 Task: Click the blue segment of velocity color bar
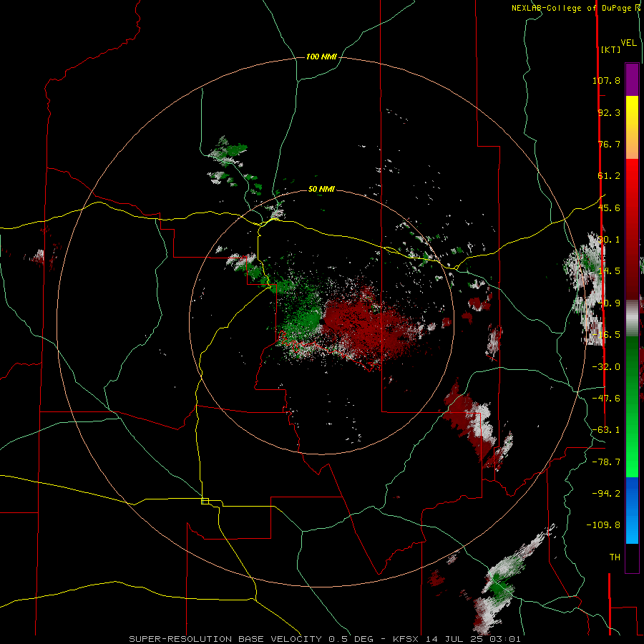[x=632, y=510]
